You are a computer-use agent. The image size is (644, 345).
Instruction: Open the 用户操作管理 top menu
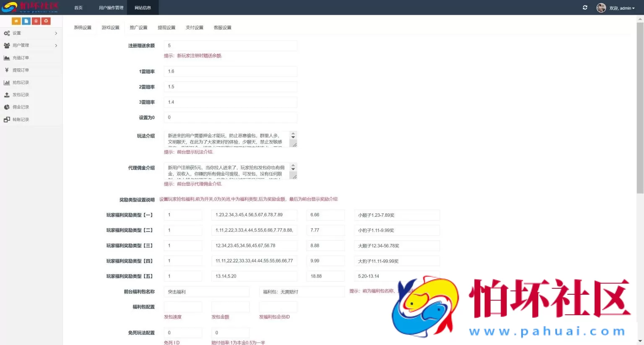pos(111,8)
